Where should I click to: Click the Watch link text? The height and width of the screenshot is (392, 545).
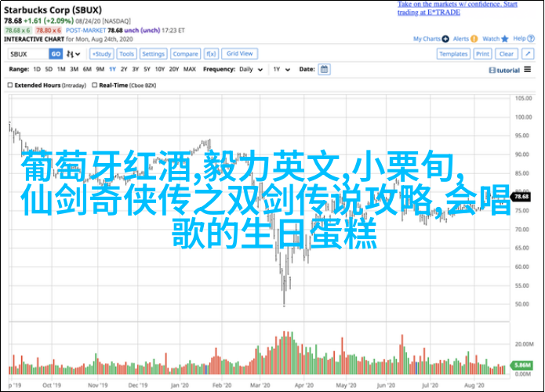[491, 39]
